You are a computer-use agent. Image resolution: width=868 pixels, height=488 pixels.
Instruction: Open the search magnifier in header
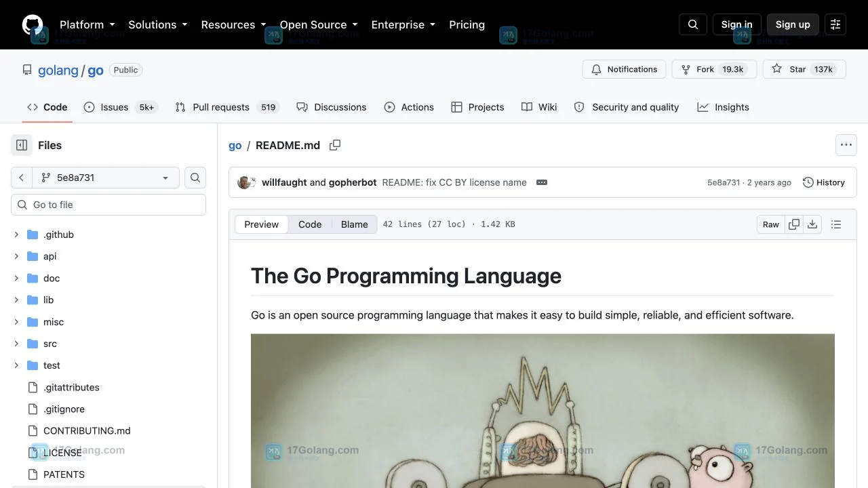pos(693,24)
